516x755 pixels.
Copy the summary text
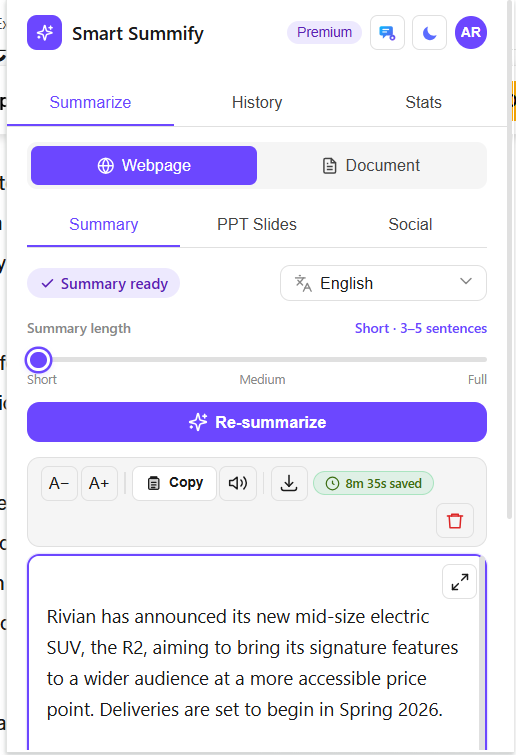(175, 483)
